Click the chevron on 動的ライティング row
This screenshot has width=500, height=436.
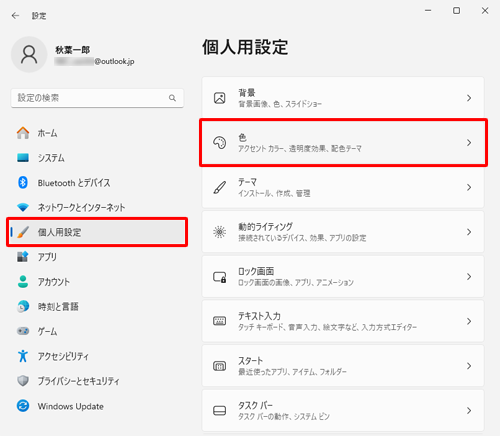pyautogui.click(x=469, y=232)
